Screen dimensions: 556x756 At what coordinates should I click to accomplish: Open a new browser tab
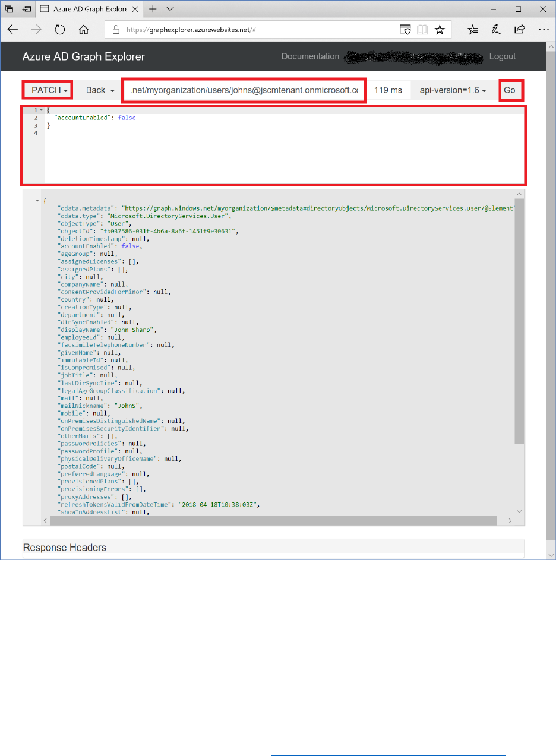click(153, 9)
